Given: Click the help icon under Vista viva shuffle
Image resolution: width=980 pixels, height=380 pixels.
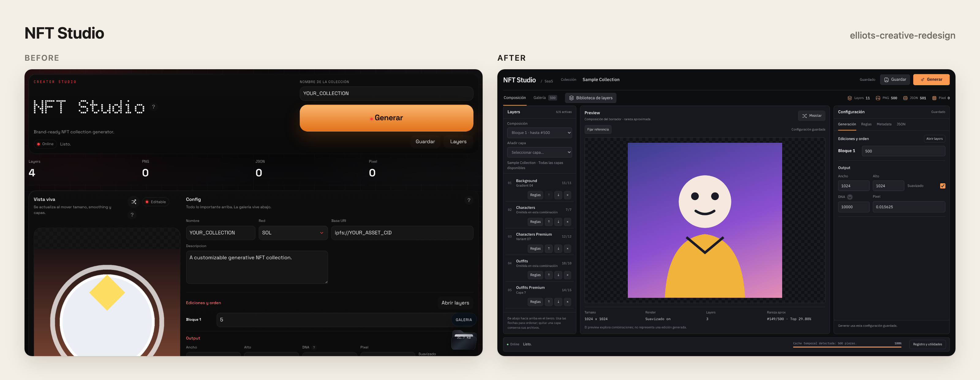Looking at the screenshot, I should pos(132,215).
